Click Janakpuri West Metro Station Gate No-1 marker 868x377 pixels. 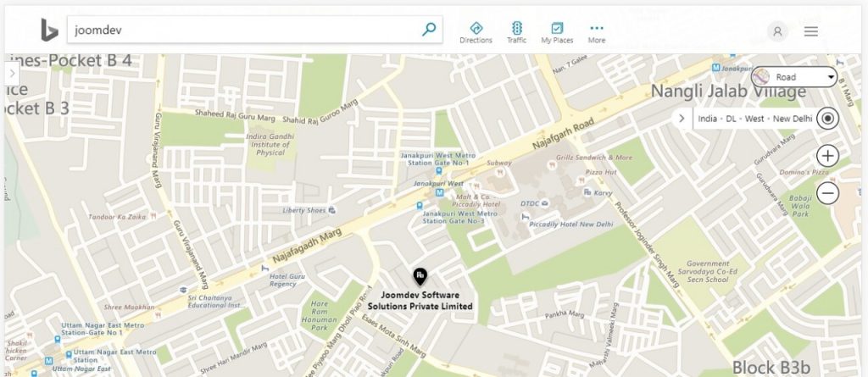coord(438,172)
